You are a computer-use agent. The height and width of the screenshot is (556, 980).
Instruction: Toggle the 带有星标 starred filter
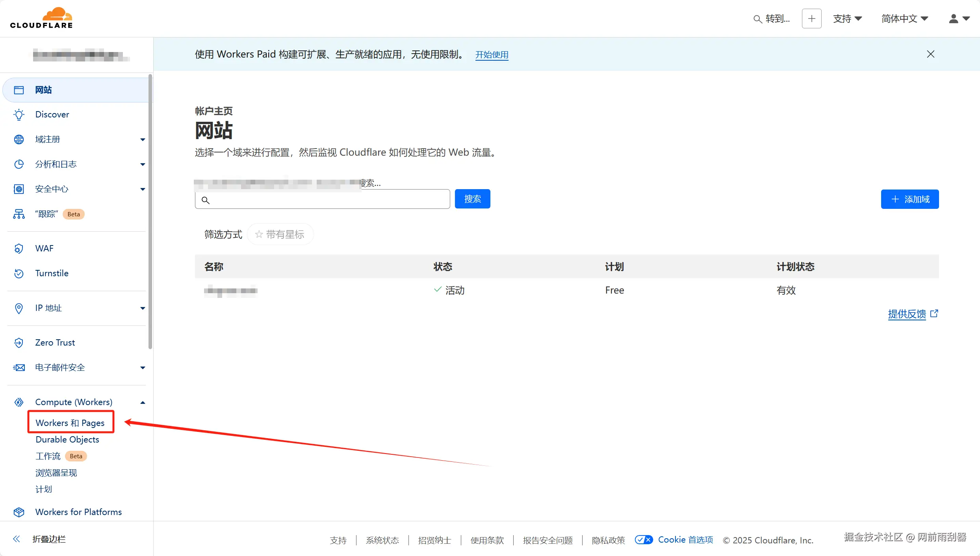coord(280,234)
